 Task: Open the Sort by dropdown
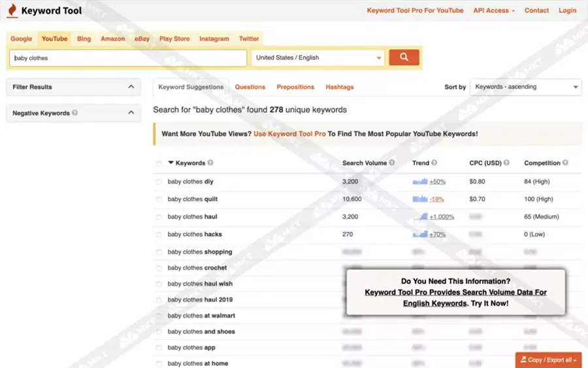[526, 87]
